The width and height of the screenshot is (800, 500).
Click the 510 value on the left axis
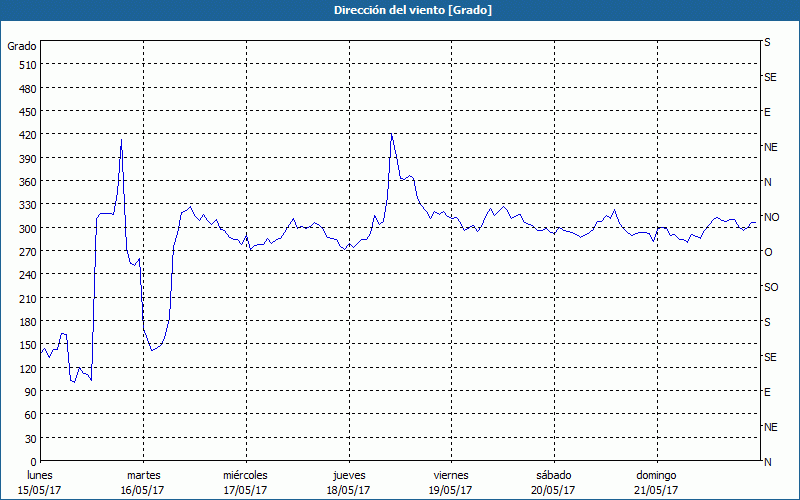point(27,65)
